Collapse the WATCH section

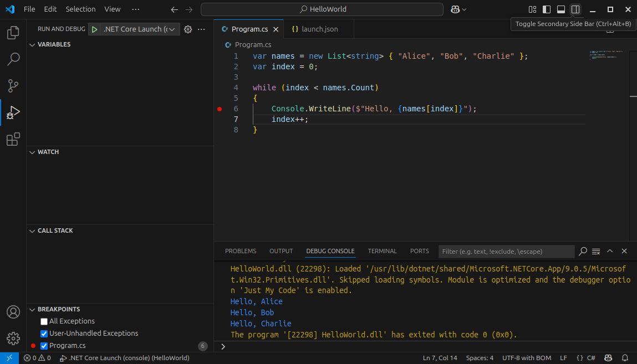click(33, 152)
